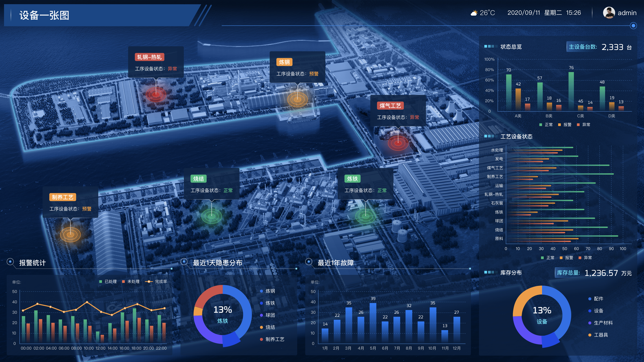Click the glowing dot ending the header line

click(633, 25)
